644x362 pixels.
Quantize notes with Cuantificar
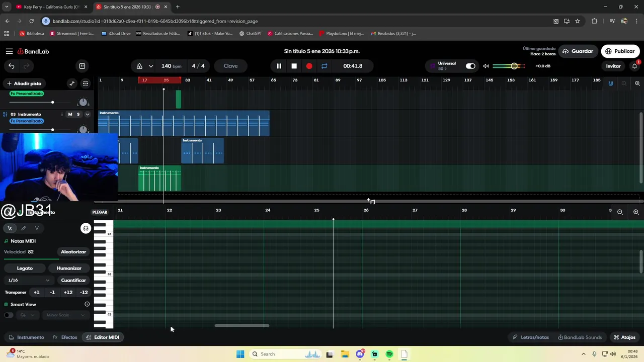[73, 280]
